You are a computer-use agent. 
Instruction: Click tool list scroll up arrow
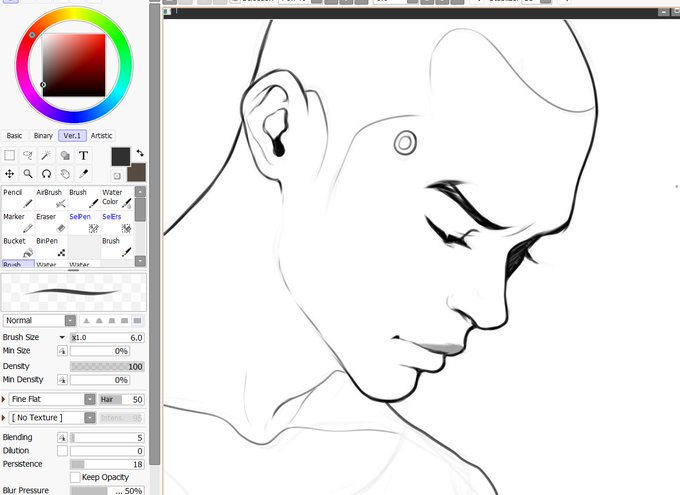tap(140, 192)
